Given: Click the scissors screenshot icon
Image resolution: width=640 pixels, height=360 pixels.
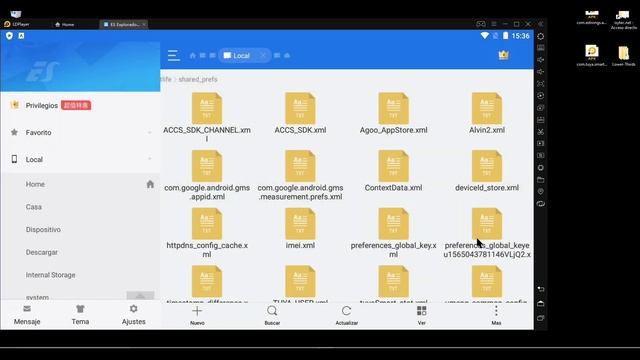Looking at the screenshot, I should [x=541, y=132].
